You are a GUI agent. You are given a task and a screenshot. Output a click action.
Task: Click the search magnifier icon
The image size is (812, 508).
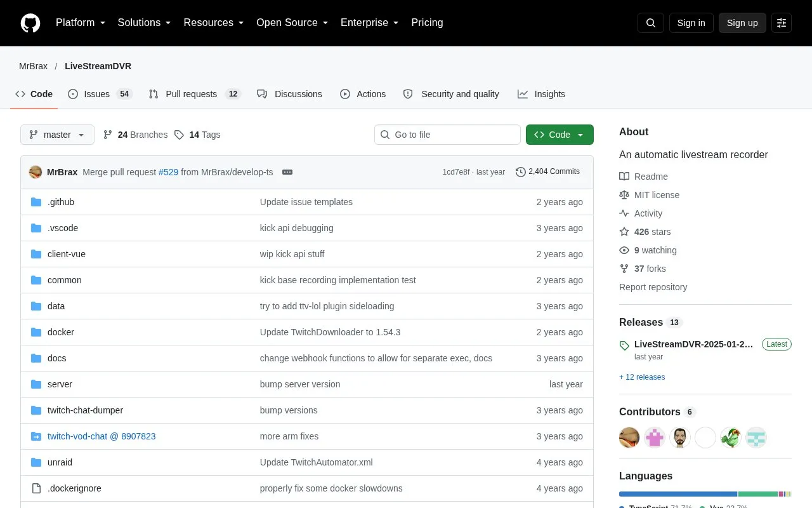(x=651, y=23)
